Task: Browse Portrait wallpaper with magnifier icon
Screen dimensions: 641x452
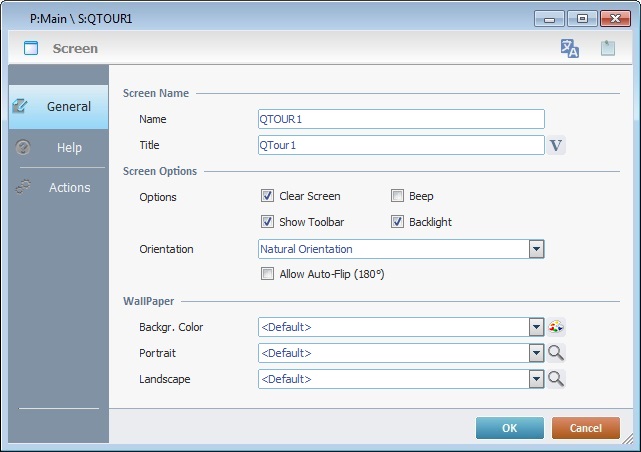Action: [x=557, y=352]
